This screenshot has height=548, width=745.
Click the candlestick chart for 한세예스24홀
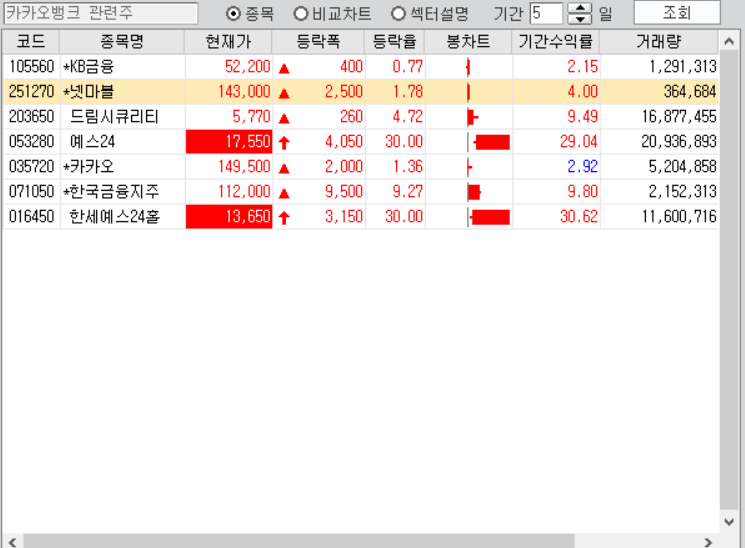point(488,217)
